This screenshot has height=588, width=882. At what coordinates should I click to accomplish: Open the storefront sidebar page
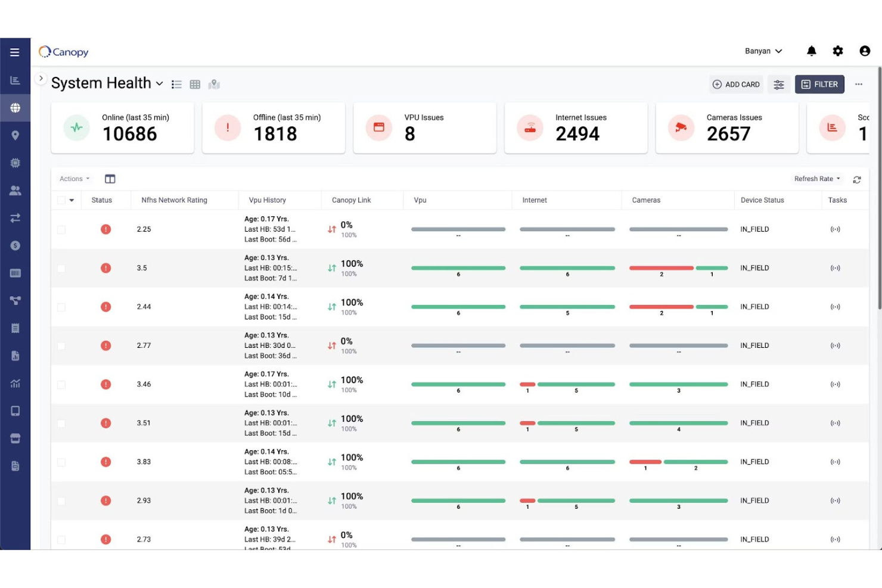point(15,438)
